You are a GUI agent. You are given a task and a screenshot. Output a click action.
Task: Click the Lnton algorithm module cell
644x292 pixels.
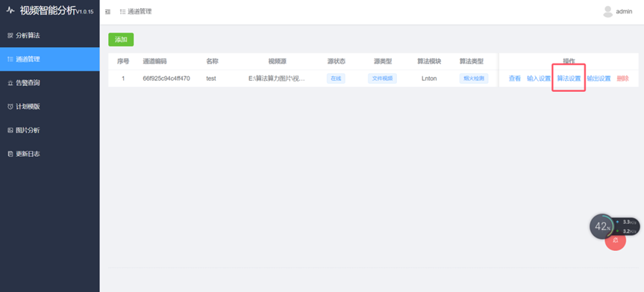click(x=429, y=78)
